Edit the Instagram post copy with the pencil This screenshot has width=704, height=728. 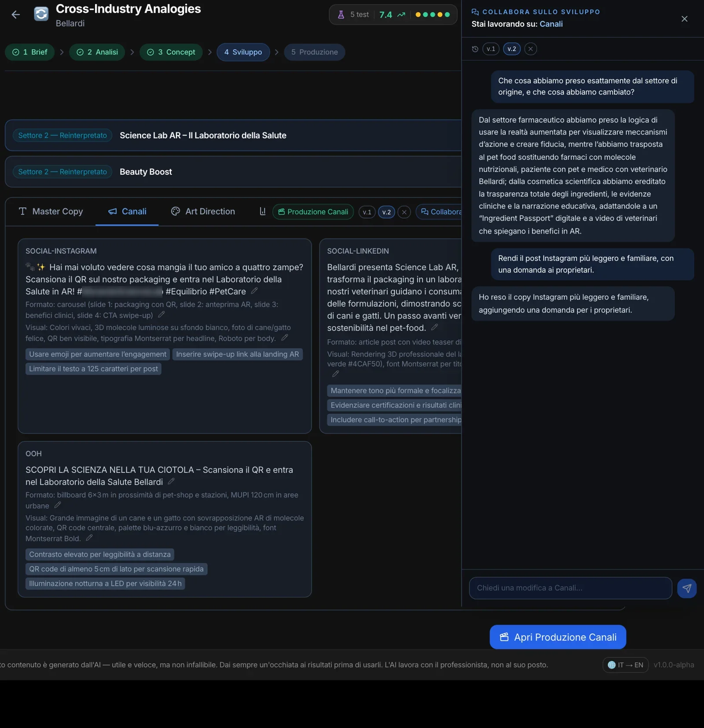[254, 291]
